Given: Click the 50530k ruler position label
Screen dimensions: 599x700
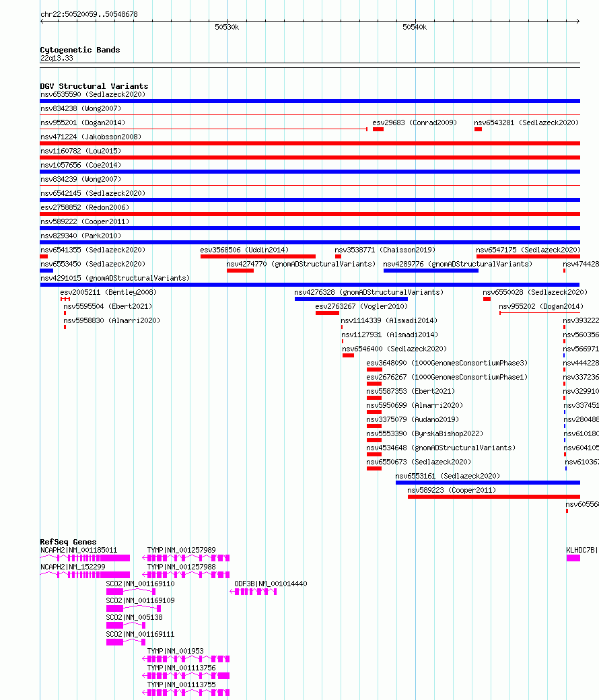Looking at the screenshot, I should click(227, 27).
